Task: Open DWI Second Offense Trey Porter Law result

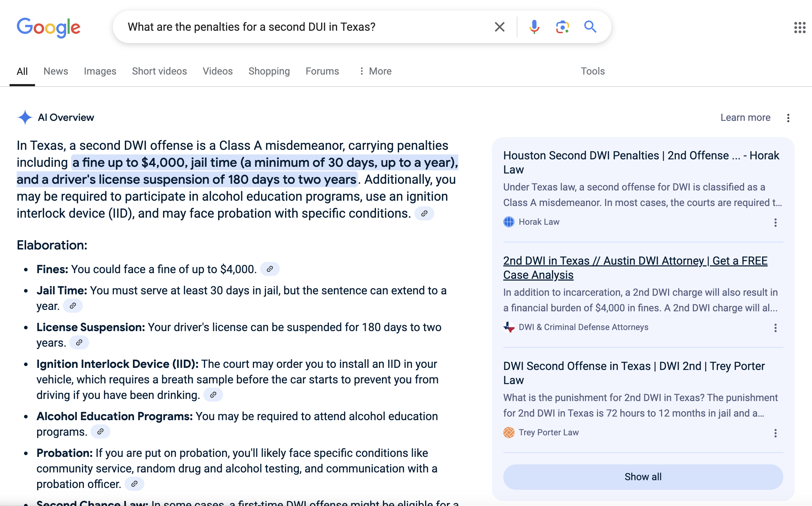Action: (634, 373)
